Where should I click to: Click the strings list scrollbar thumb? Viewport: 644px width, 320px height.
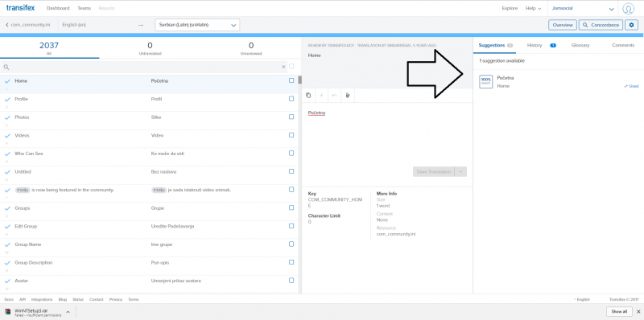(299, 80)
